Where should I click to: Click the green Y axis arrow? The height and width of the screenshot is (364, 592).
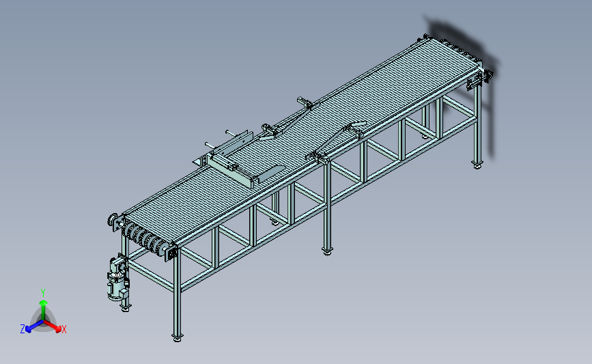[44, 310]
